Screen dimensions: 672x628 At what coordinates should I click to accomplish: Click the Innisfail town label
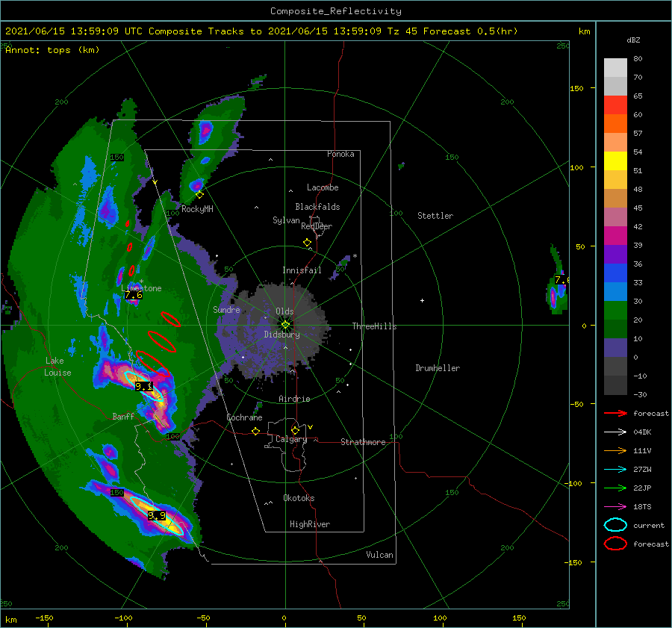[x=302, y=270]
